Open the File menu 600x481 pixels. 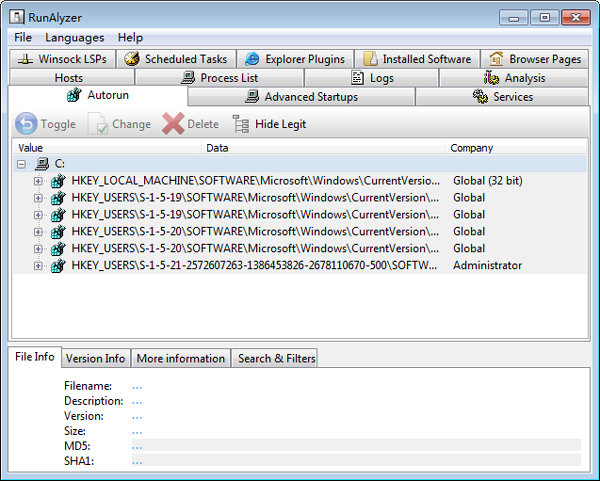click(x=23, y=38)
